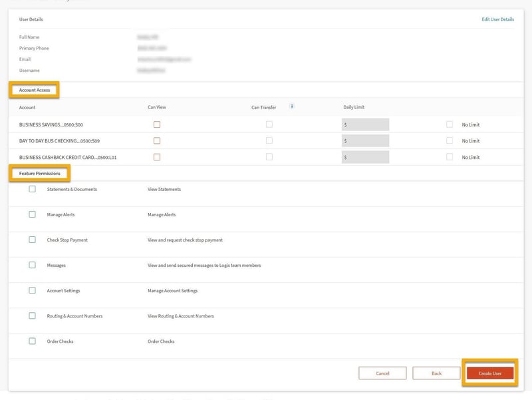532x400 pixels.
Task: Tick the Messages permission checkbox
Action: 32,265
